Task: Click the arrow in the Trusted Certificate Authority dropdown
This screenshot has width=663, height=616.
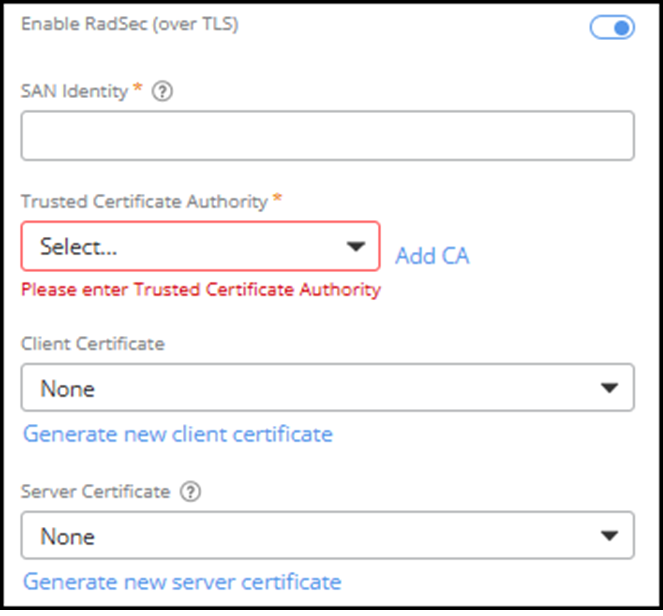Action: 355,247
